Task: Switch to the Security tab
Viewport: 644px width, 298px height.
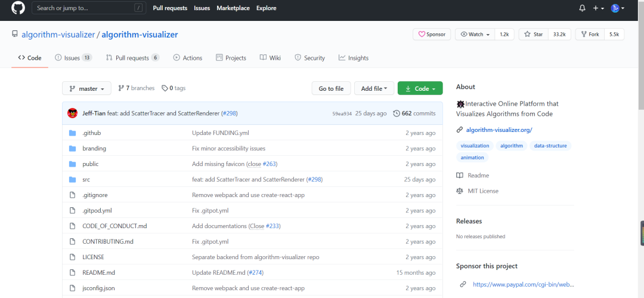Action: pos(309,58)
